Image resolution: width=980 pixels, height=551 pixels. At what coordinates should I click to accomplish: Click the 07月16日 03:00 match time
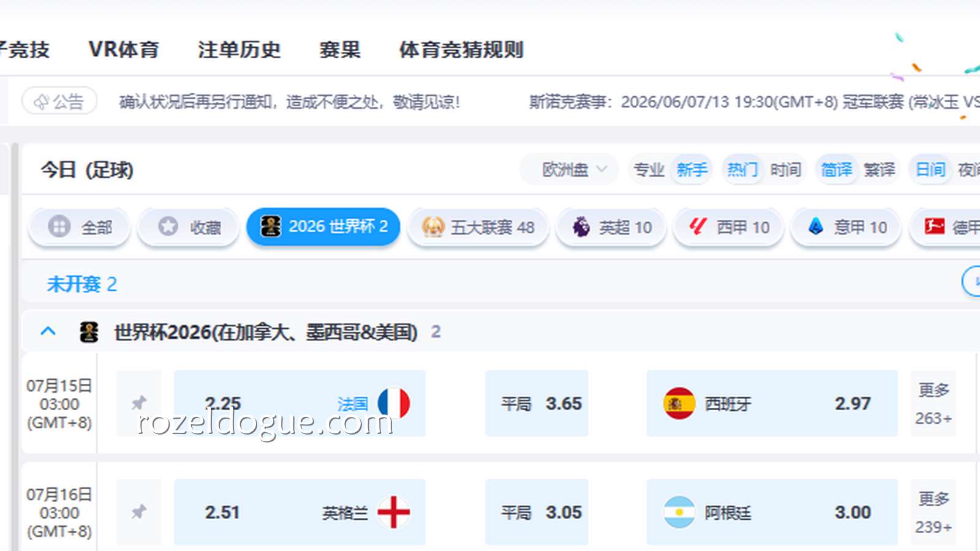pyautogui.click(x=59, y=513)
